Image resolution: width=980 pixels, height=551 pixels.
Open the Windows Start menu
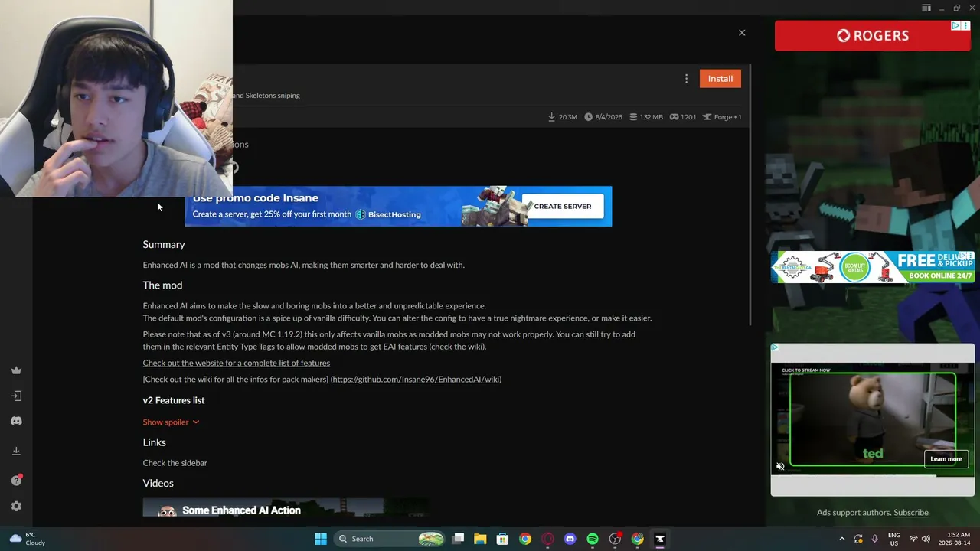(321, 539)
